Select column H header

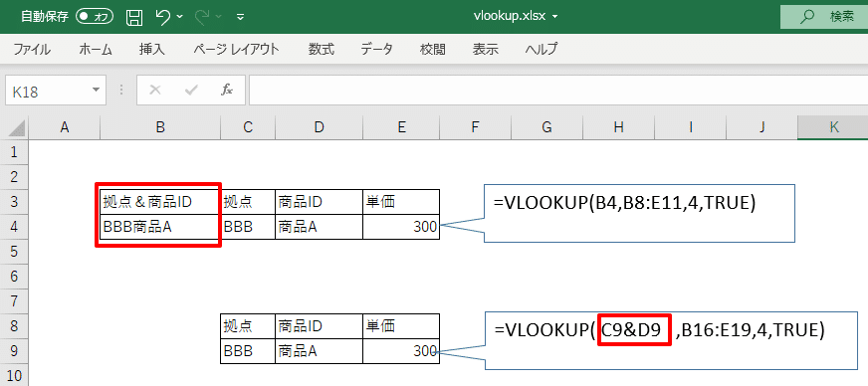618,128
